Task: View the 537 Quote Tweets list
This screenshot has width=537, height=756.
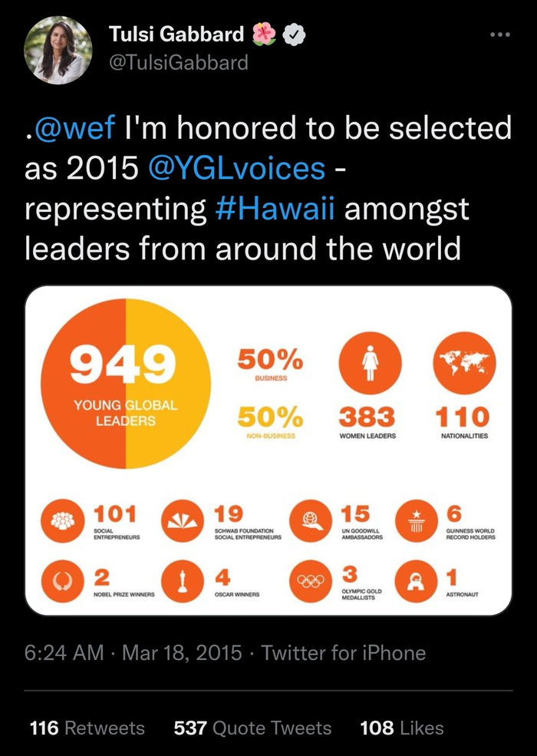Action: 252,728
